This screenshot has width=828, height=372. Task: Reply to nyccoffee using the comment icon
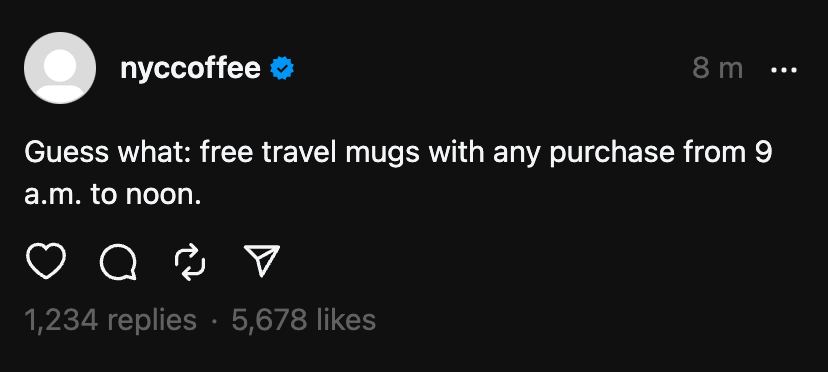click(x=118, y=262)
